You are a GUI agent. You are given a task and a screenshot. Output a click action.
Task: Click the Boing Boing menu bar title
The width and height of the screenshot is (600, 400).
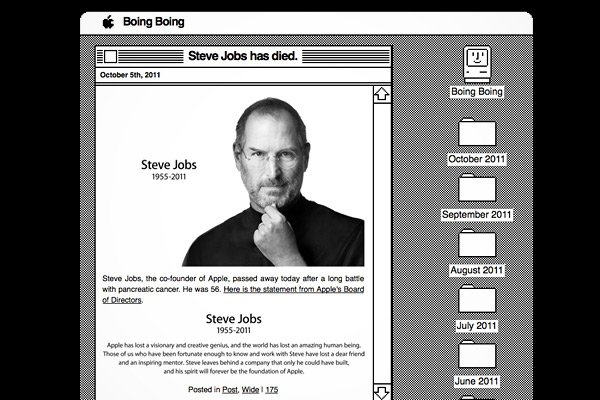153,22
